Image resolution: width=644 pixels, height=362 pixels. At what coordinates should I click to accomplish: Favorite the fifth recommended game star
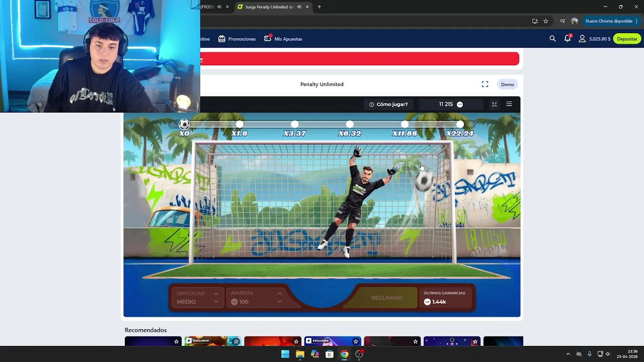click(x=416, y=341)
